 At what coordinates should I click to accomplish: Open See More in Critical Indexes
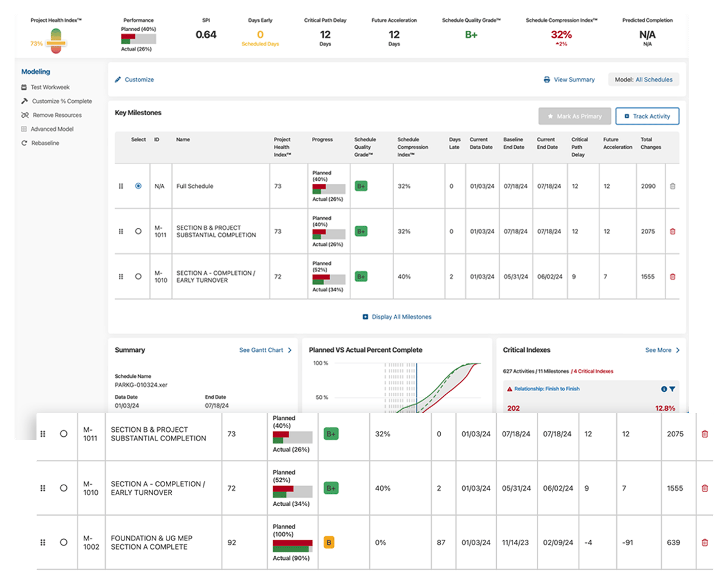pyautogui.click(x=658, y=350)
